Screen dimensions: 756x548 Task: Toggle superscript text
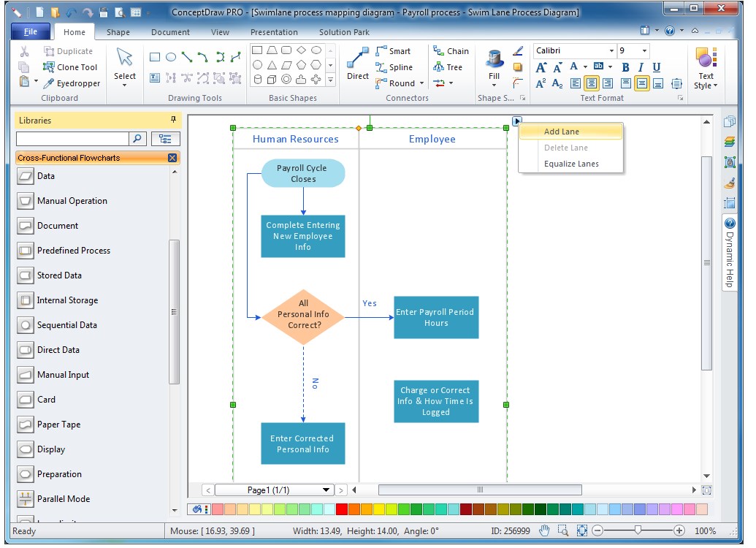pos(541,83)
